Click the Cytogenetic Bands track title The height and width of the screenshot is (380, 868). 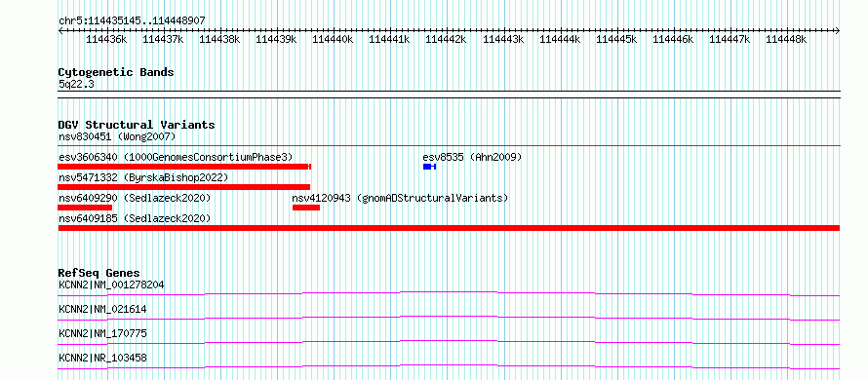point(116,72)
